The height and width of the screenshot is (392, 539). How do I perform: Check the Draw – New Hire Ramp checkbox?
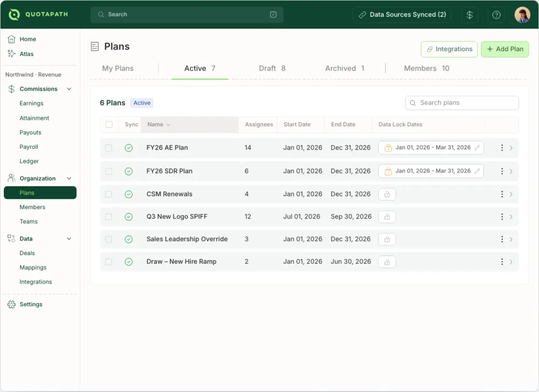(109, 262)
